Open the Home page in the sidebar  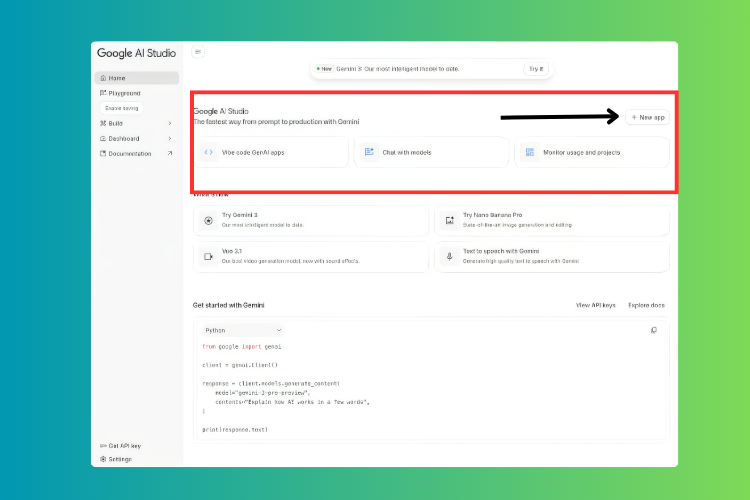136,78
